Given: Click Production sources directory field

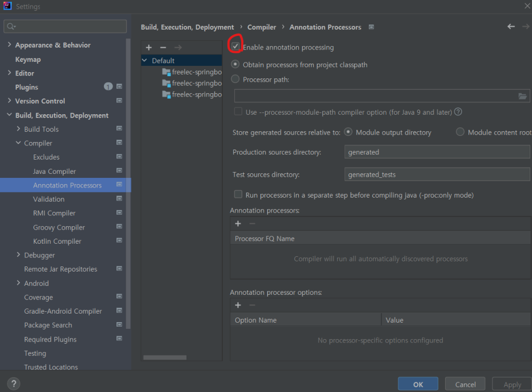Looking at the screenshot, I should tap(437, 152).
